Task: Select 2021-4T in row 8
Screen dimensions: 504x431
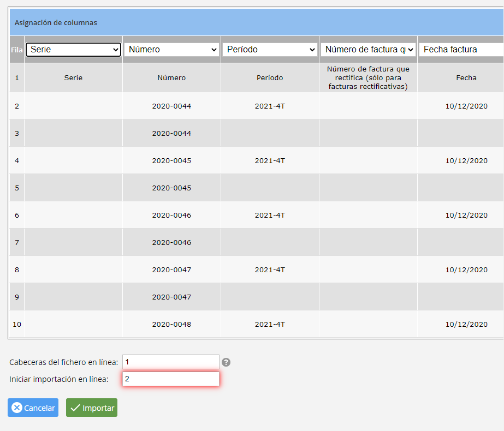Action: (270, 270)
